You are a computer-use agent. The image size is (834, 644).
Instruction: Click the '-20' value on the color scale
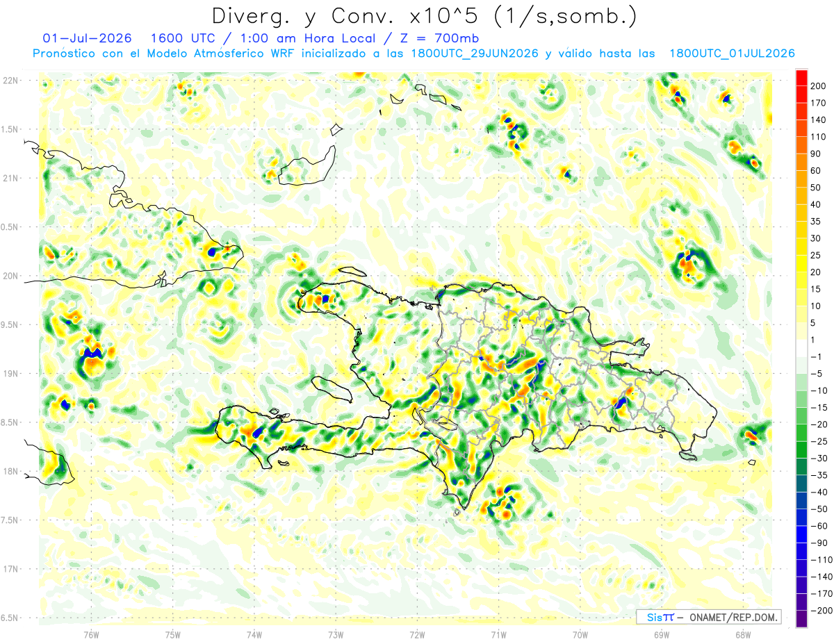(819, 424)
